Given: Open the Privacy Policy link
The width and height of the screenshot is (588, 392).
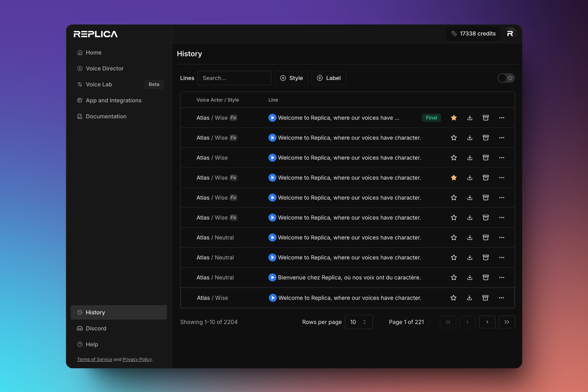Looking at the screenshot, I should coord(137,359).
